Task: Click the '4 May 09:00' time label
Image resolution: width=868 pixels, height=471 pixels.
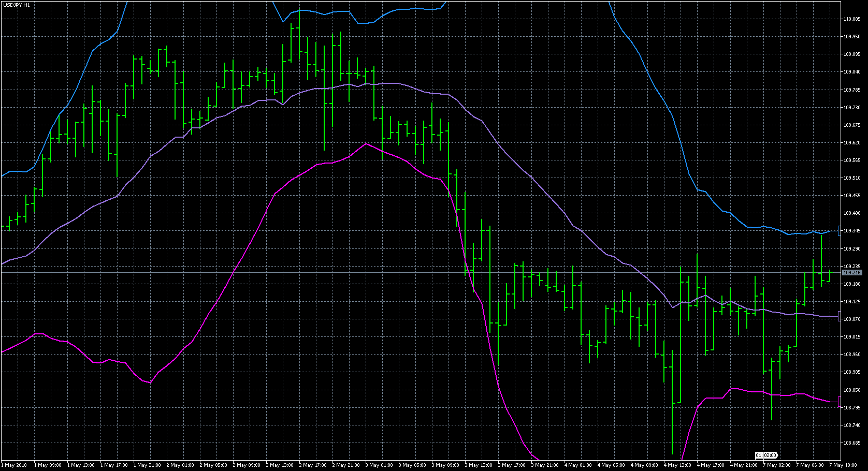Action: click(x=644, y=465)
